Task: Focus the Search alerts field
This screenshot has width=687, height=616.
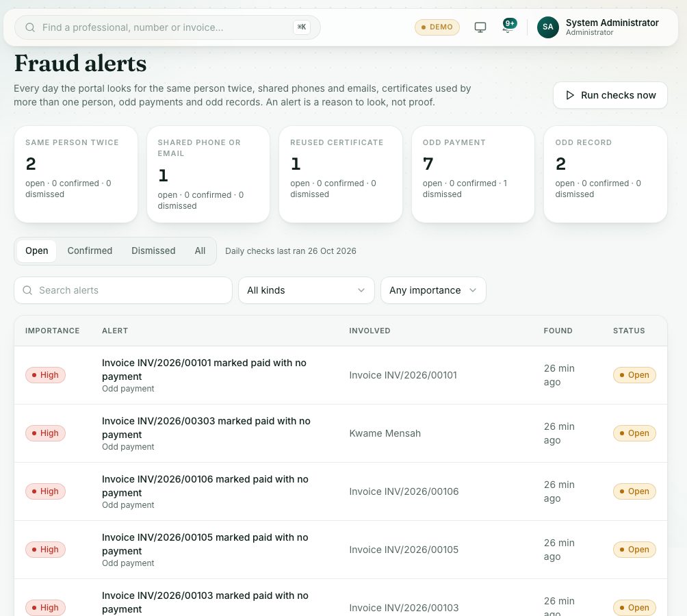Action: [x=123, y=290]
